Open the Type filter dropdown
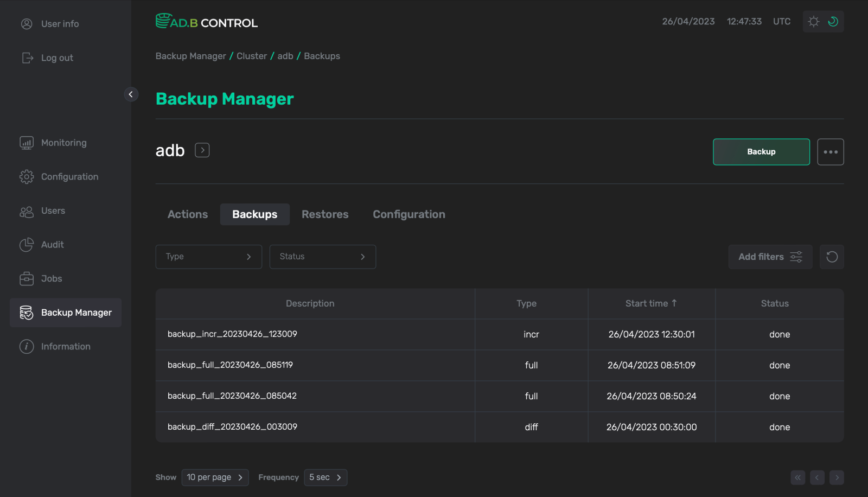The width and height of the screenshot is (868, 497). pos(208,256)
